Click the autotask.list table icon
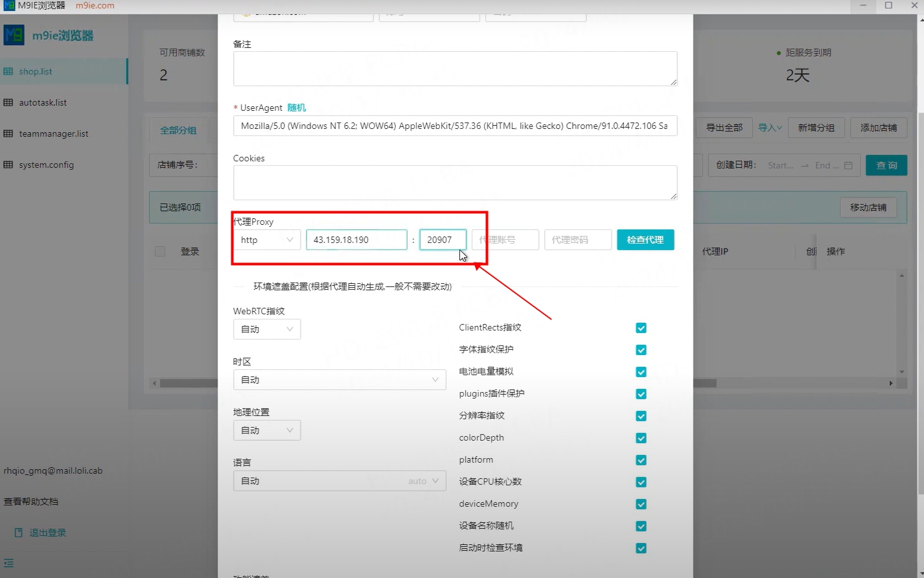The height and width of the screenshot is (578, 924). (8, 102)
